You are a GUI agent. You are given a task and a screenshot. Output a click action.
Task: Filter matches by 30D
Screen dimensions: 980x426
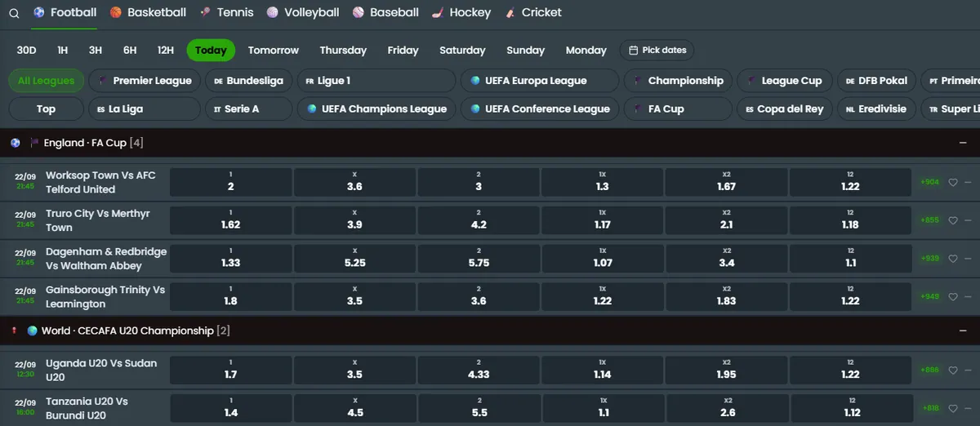tap(27, 50)
